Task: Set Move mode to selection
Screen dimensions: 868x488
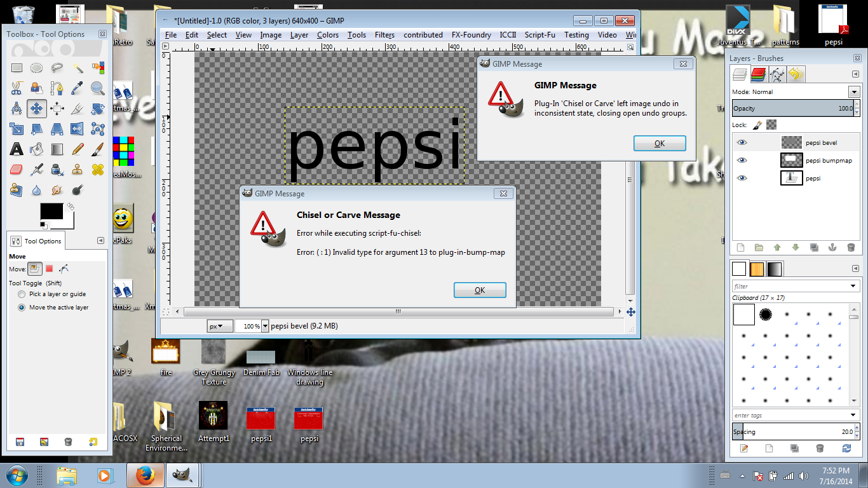Action: click(x=49, y=269)
